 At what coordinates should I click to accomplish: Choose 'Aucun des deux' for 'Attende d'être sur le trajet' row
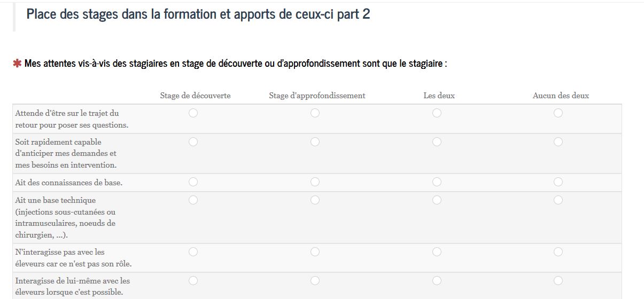[558, 113]
